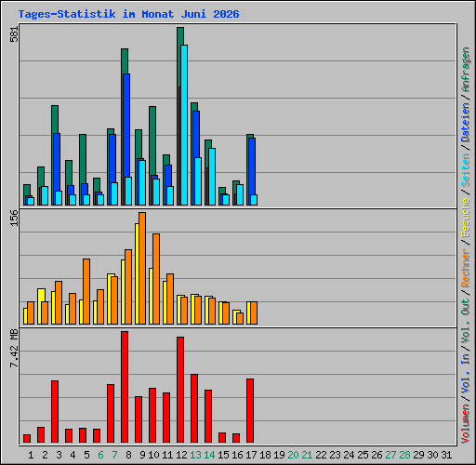The image size is (476, 465).
Task: Click the cyan Seiten bar for day 12
Action: 184,125
